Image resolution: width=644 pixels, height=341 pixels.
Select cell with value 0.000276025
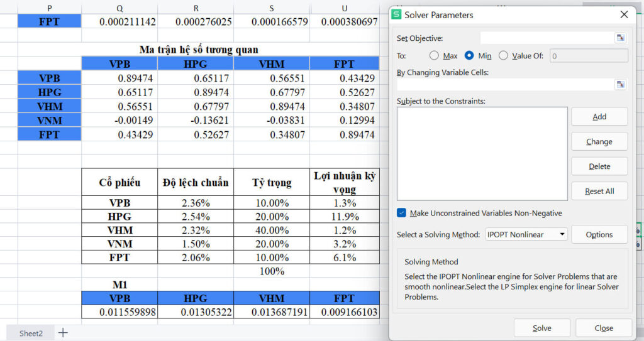click(196, 21)
